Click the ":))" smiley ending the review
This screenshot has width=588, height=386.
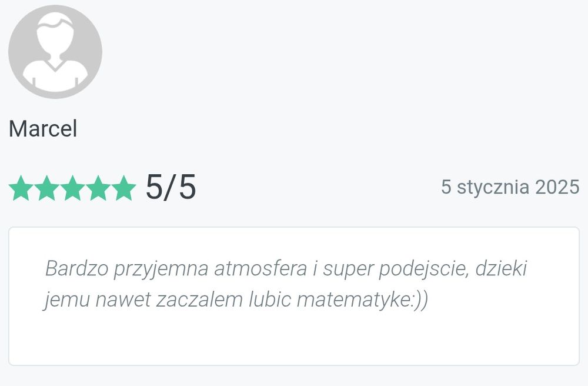(419, 300)
